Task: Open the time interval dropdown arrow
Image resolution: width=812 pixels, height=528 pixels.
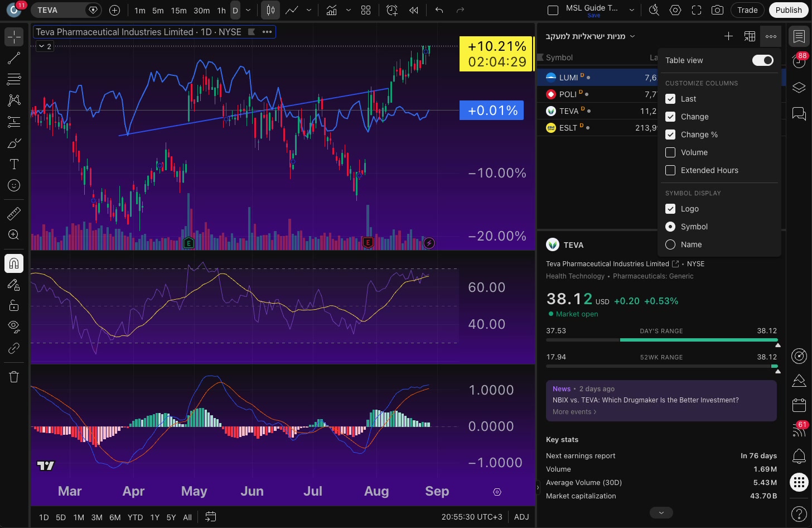Action: (x=248, y=10)
